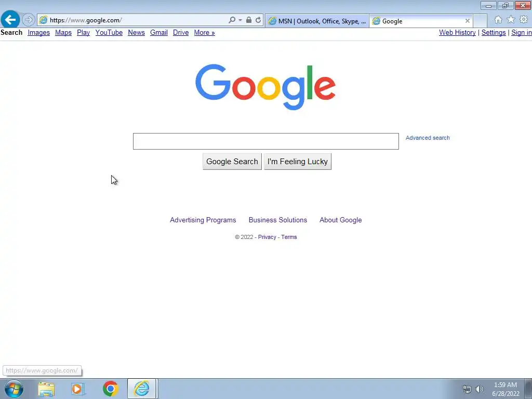Screen dimensions: 532x399
Task: Open the Terms link
Action: tap(289, 237)
